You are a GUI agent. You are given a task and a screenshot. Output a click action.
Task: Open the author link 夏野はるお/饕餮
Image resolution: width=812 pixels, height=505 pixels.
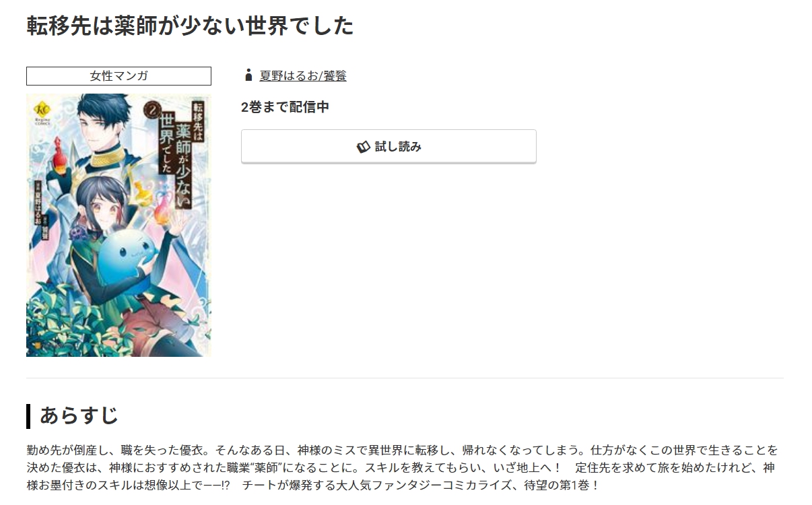coord(303,76)
